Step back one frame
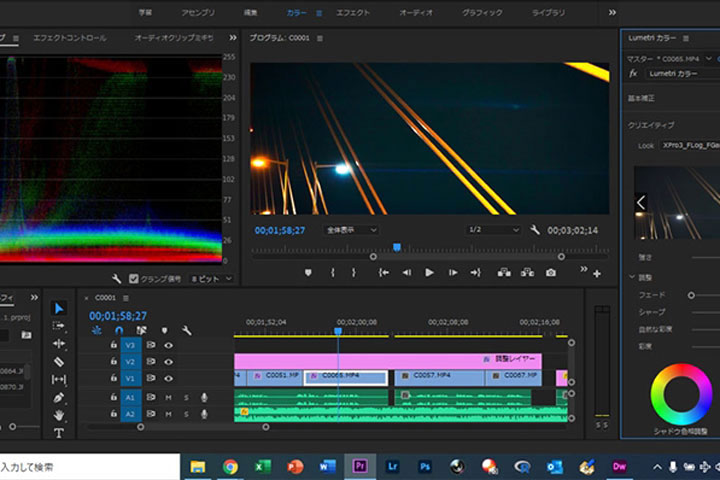Screen dimensions: 720x480 pyautogui.click(x=406, y=273)
